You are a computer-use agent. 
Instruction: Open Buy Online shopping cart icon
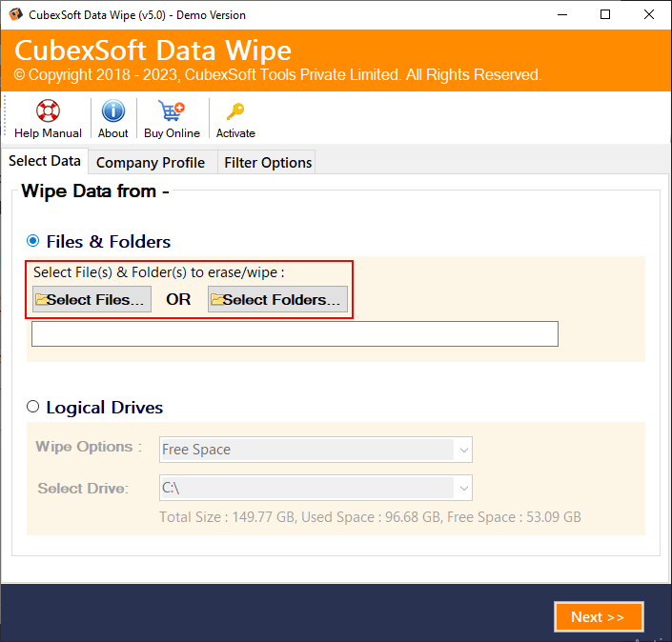click(x=172, y=111)
